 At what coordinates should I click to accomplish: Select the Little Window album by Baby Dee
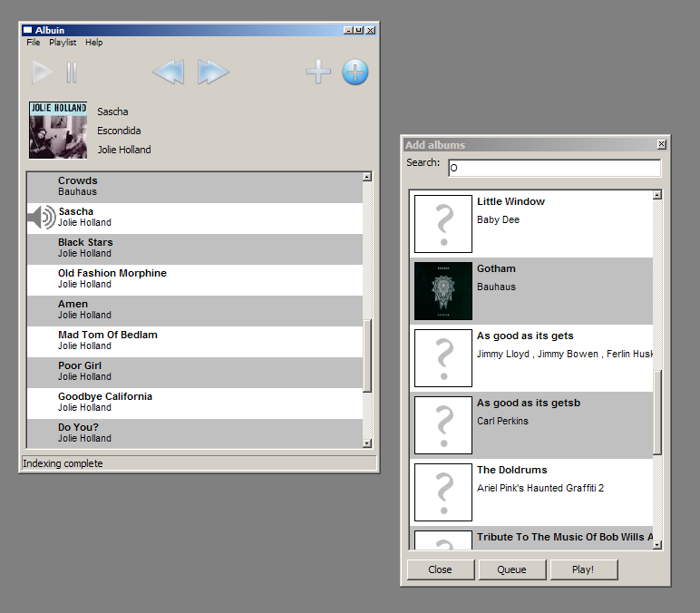531,224
